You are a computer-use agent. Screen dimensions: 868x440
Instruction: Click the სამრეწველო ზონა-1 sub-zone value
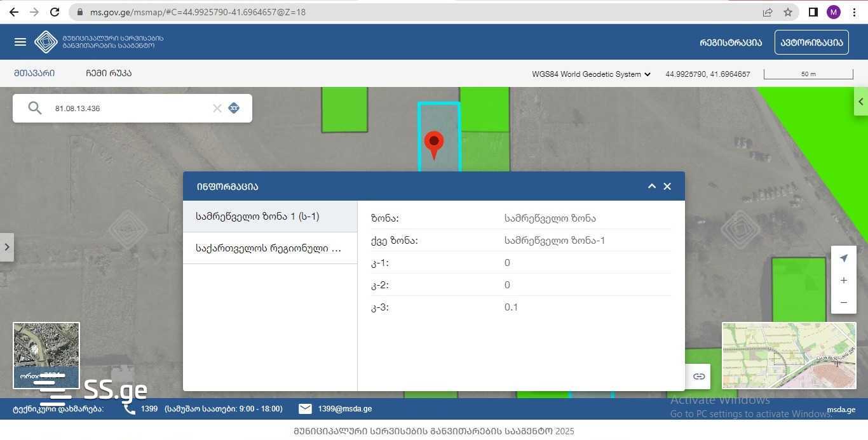555,241
